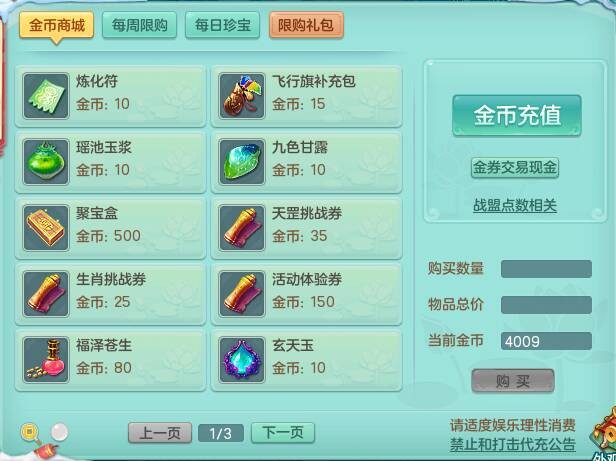Viewport: 616px width, 461px height.
Task: Go to next page with 下一页
Action: tap(283, 433)
